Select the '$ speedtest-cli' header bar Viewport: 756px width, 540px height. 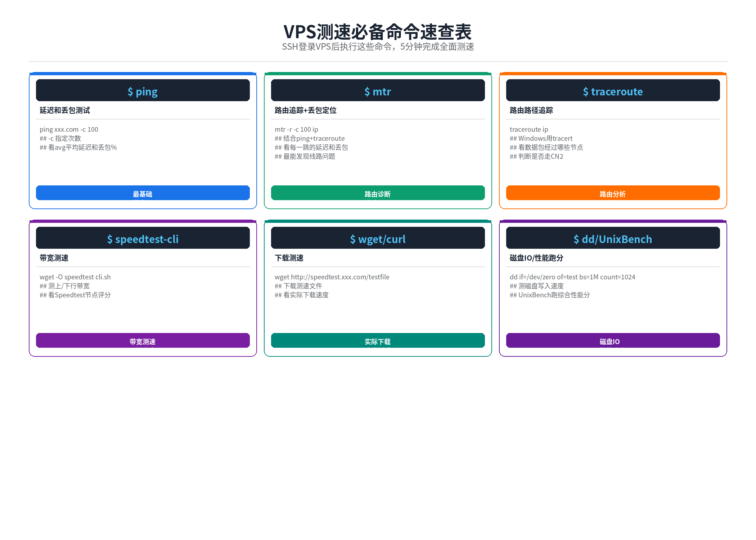[x=143, y=238]
